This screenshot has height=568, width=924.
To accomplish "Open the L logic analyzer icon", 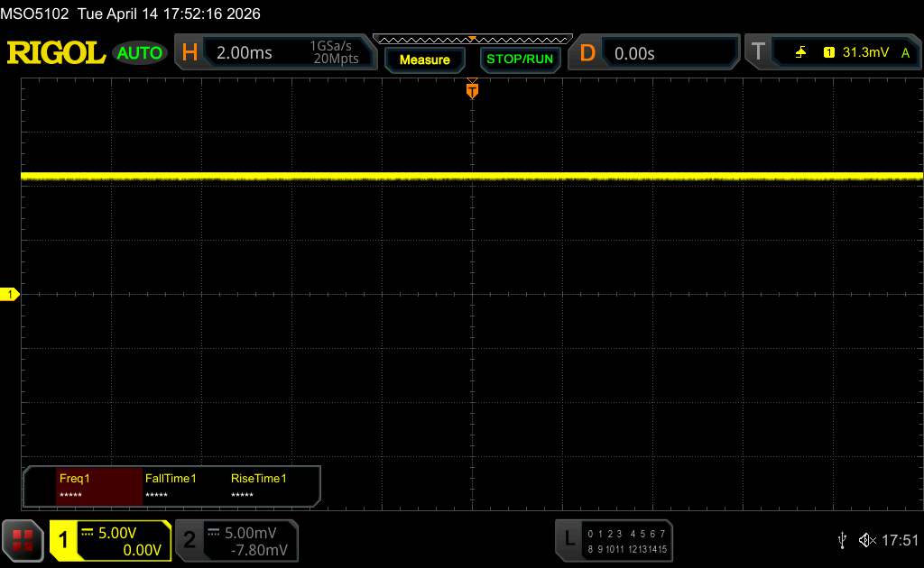I will (568, 540).
